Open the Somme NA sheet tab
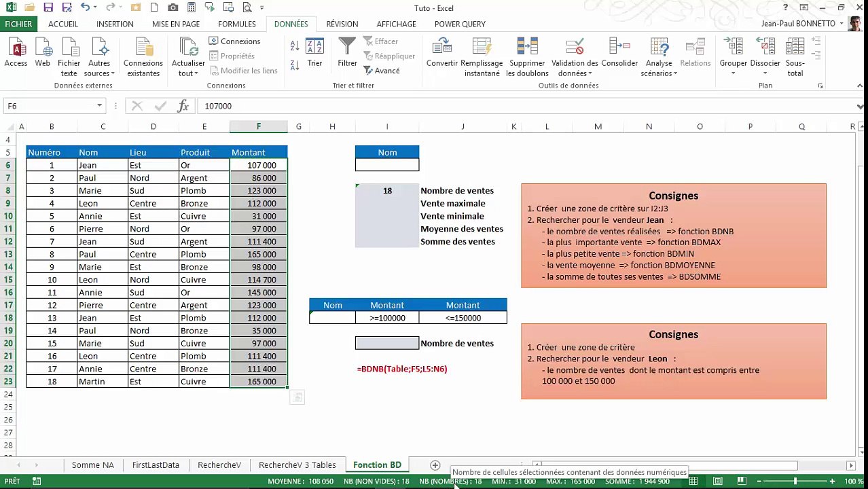868x489 pixels. 93,465
